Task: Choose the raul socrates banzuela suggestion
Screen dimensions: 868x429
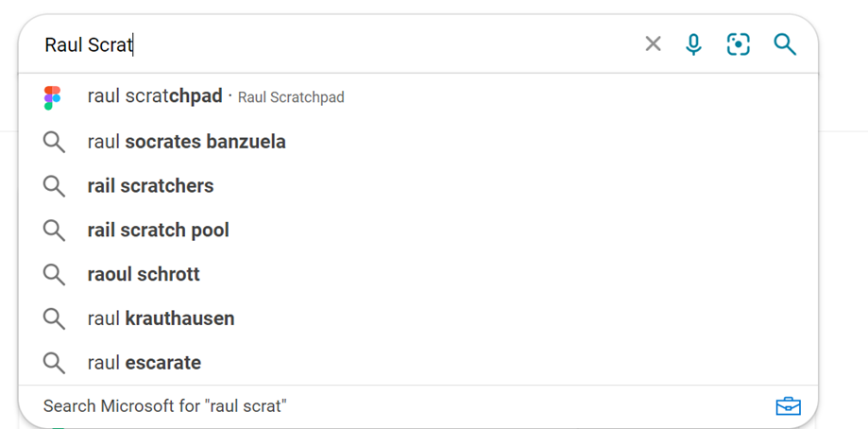Action: pyautogui.click(x=418, y=142)
